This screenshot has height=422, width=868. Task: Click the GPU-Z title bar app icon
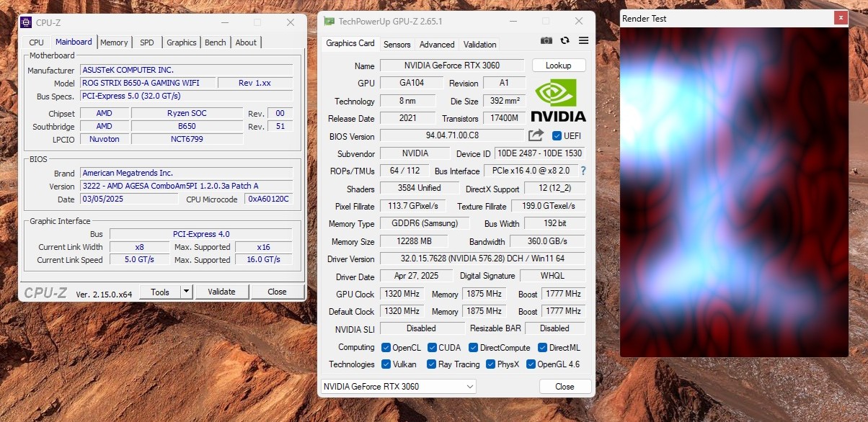329,22
